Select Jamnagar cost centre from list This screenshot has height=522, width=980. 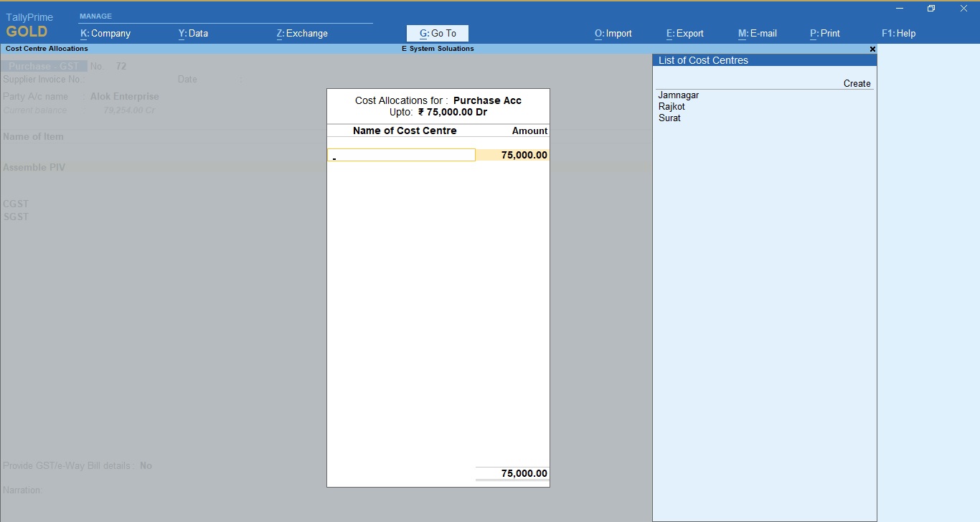(x=679, y=95)
